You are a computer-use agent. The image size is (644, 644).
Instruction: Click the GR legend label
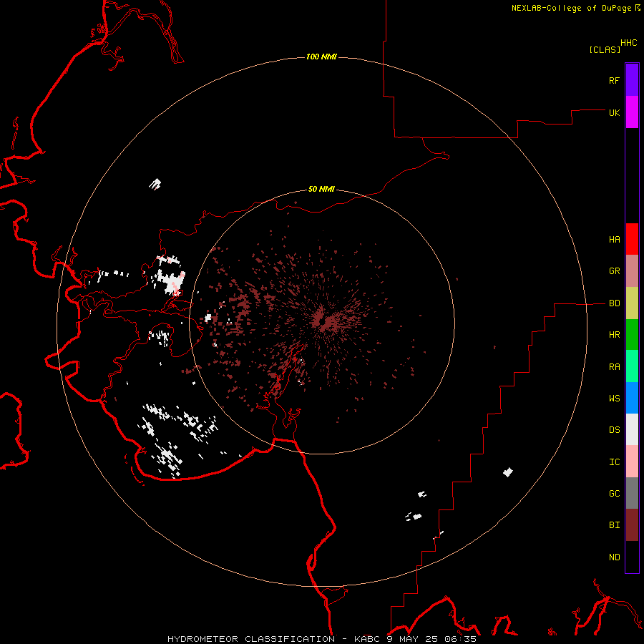pos(614,271)
